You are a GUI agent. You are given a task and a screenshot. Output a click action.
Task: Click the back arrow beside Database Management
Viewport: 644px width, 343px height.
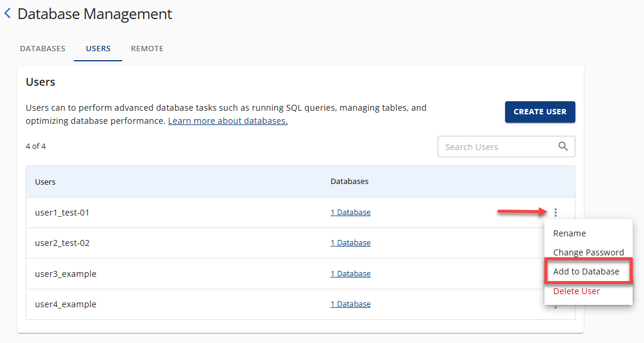pos(8,14)
